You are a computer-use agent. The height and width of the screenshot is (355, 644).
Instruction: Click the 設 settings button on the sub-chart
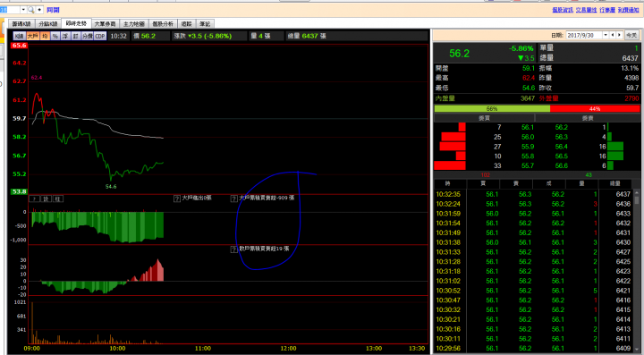(47, 199)
